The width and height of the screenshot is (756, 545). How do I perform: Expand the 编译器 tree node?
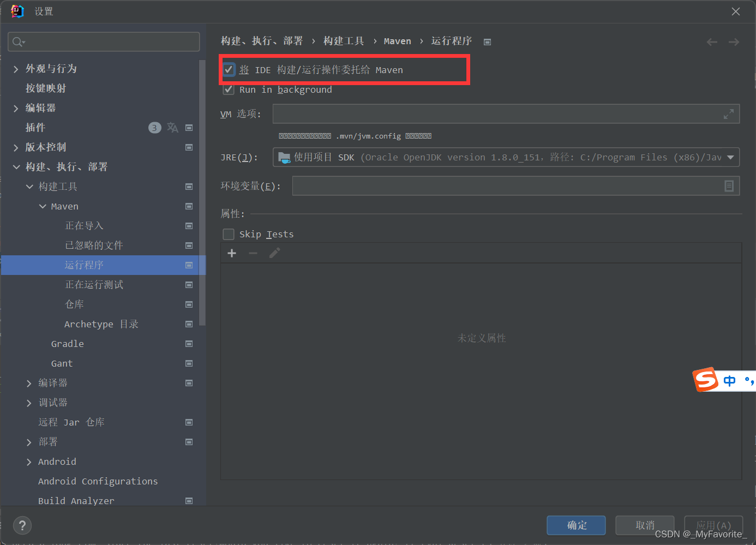coord(29,383)
